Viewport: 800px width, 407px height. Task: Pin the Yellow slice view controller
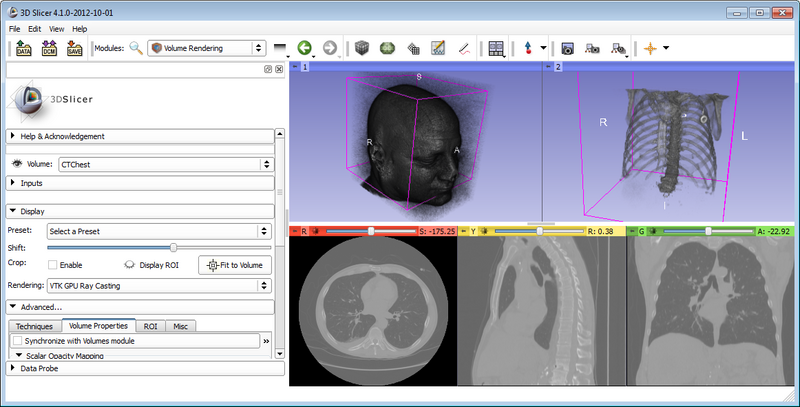(x=463, y=231)
